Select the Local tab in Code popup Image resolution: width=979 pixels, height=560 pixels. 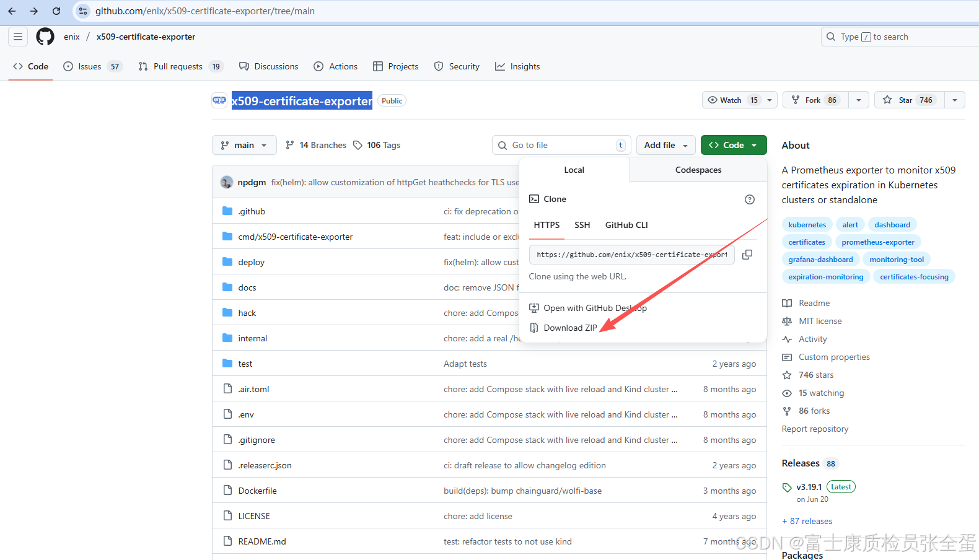pyautogui.click(x=574, y=170)
